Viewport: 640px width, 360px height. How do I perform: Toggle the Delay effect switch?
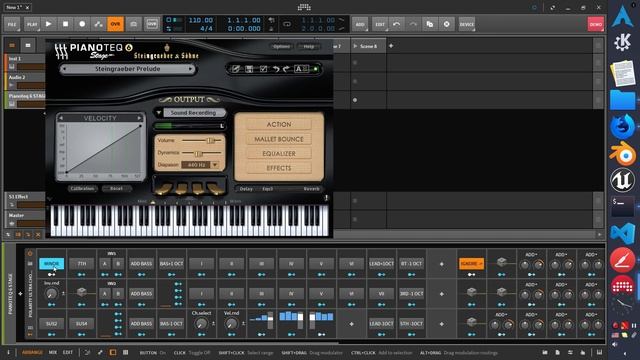coord(246,189)
